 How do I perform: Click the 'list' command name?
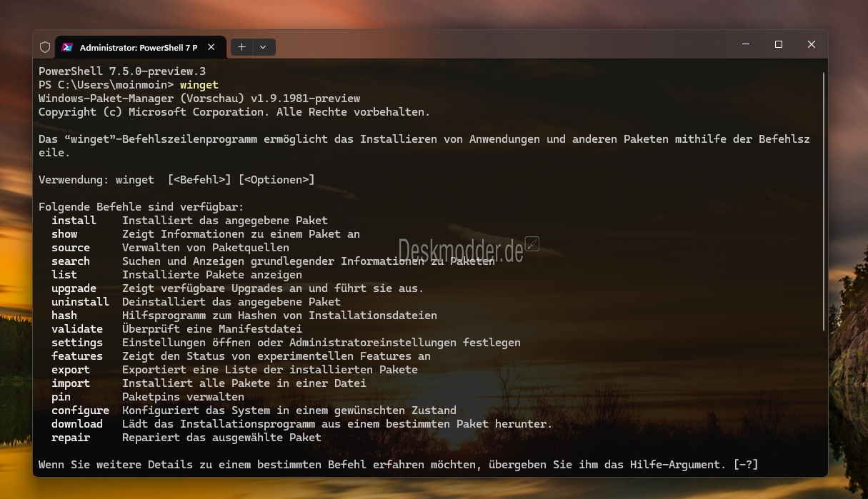[64, 275]
